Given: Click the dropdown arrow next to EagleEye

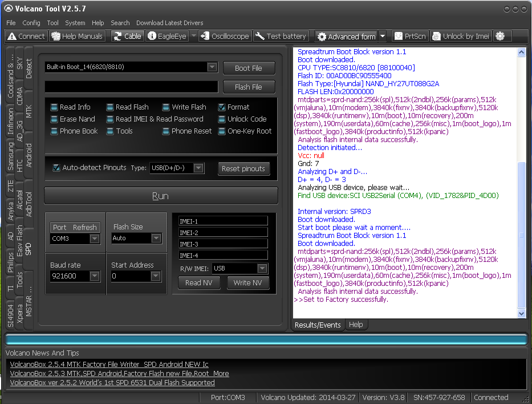Looking at the screenshot, I should tap(193, 35).
